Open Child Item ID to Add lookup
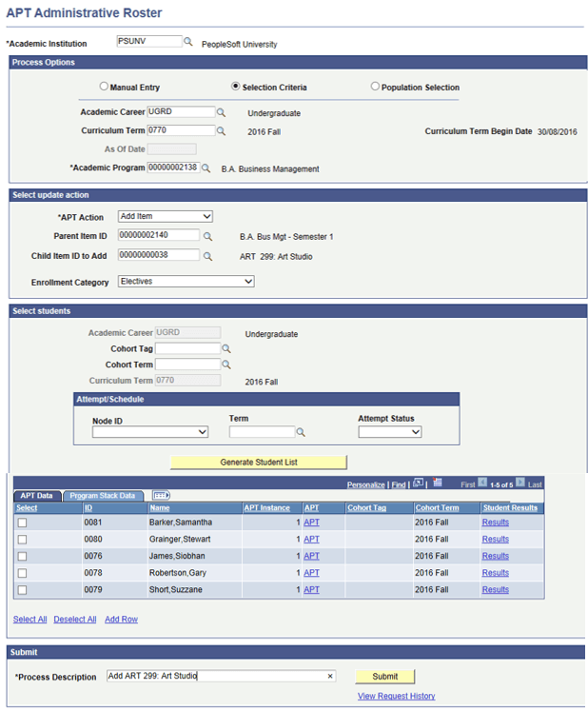 coord(207,256)
